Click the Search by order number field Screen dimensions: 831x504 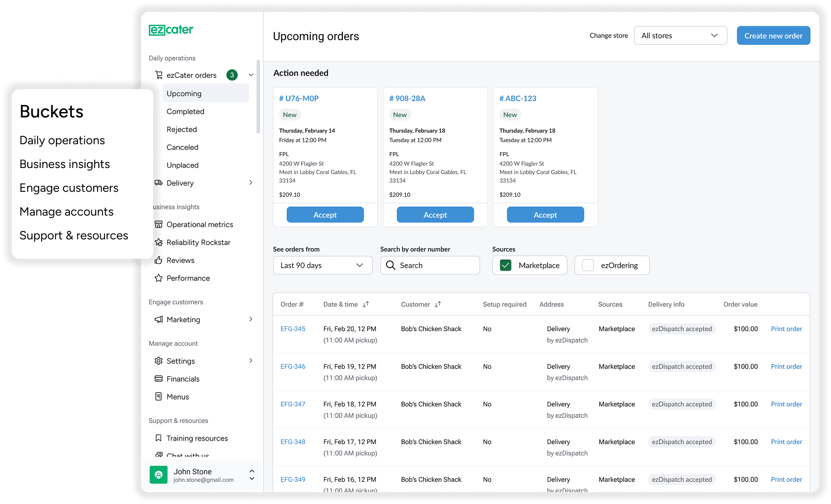(430, 265)
